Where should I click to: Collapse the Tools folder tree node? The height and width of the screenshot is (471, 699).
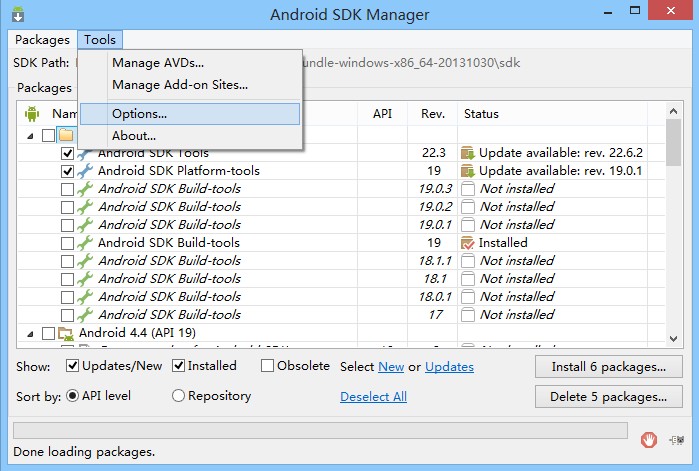point(30,135)
